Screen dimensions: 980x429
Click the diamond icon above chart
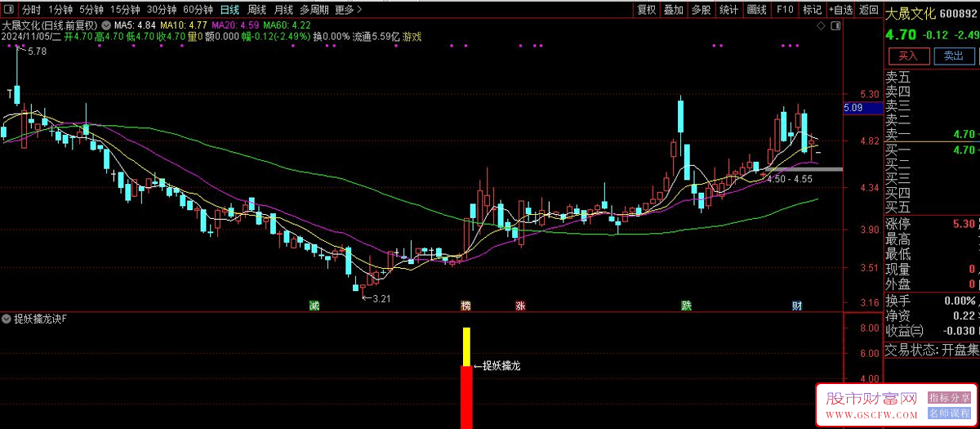[821, 26]
